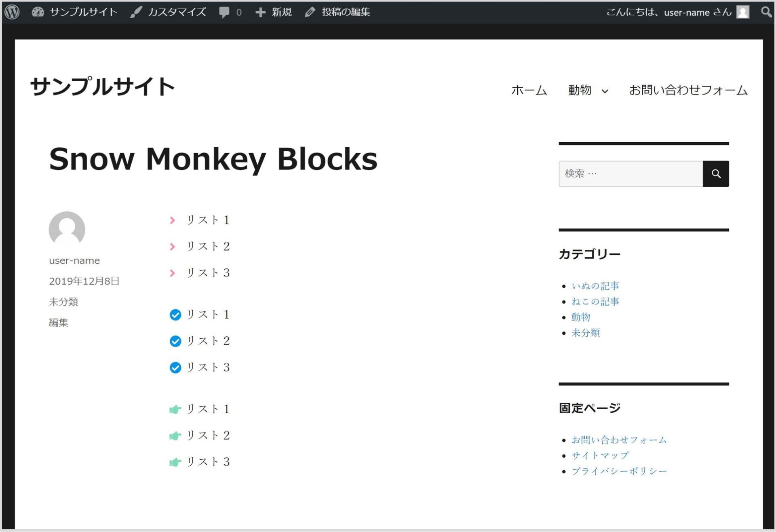
Task: Click the 未分類 category below the post date
Action: point(64,302)
